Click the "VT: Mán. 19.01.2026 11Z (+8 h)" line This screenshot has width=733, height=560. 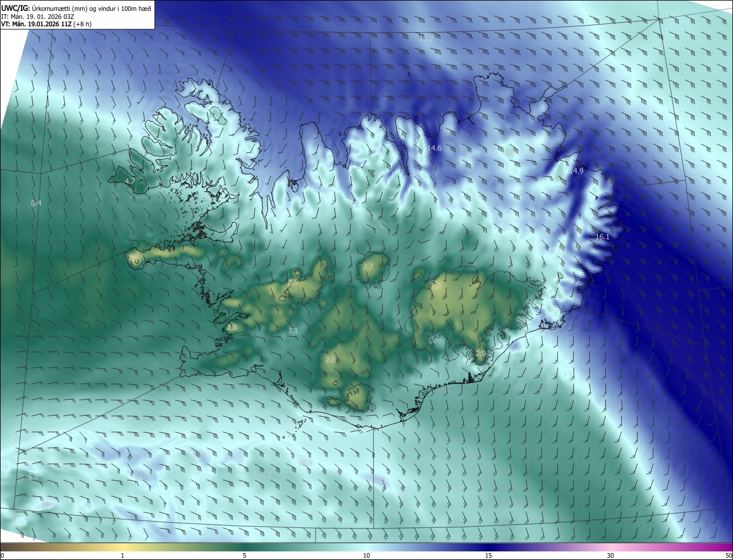point(46,24)
